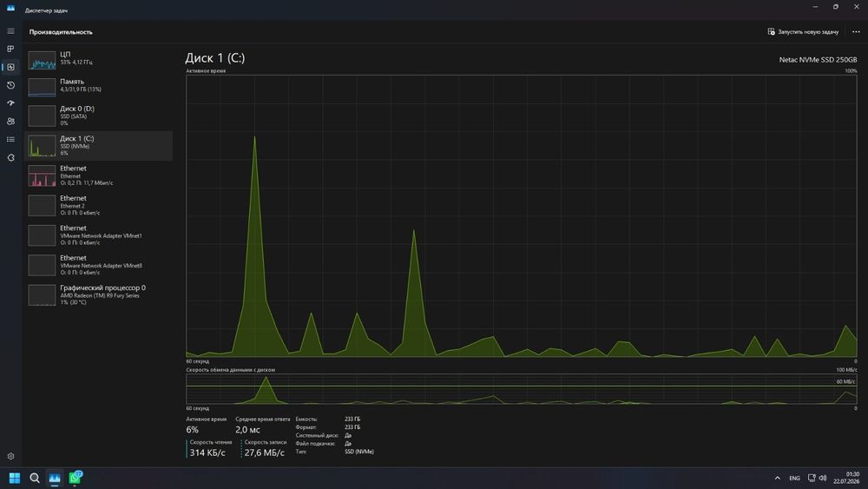Select the first Ethernet adapter graph

click(42, 175)
